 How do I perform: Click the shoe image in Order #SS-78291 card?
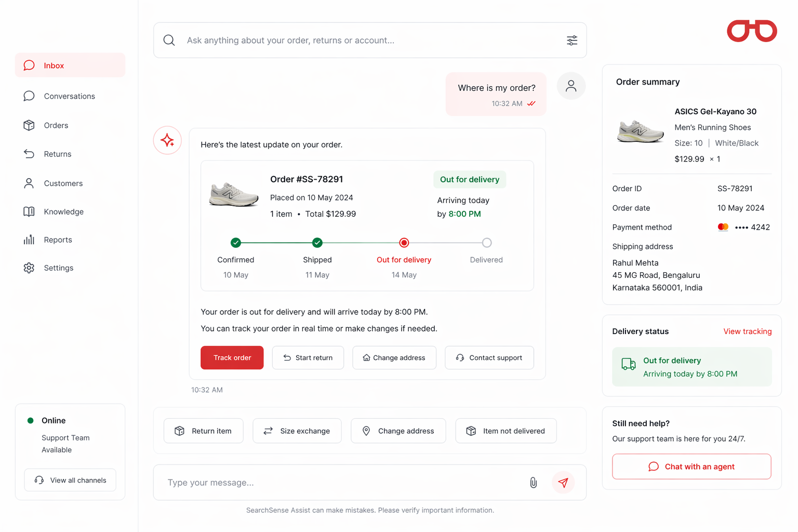(x=234, y=194)
